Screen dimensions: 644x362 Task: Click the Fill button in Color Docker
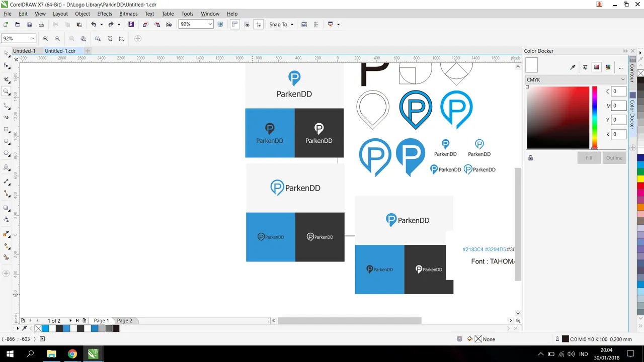point(589,158)
